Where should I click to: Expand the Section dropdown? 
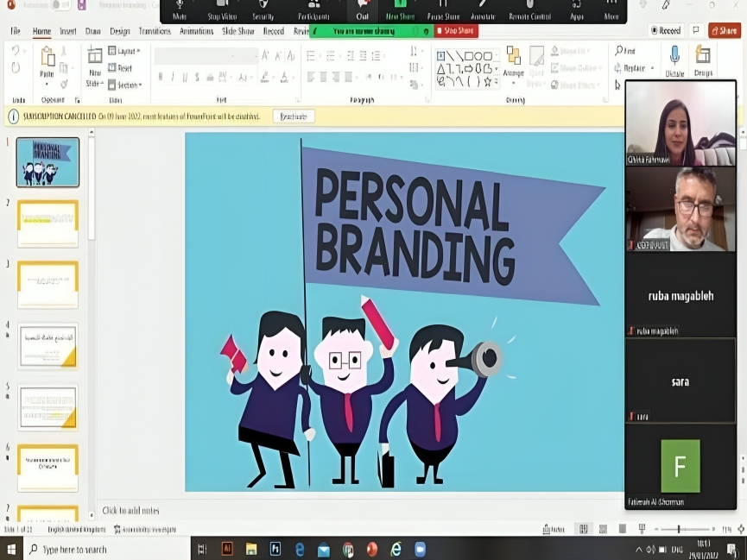(125, 85)
